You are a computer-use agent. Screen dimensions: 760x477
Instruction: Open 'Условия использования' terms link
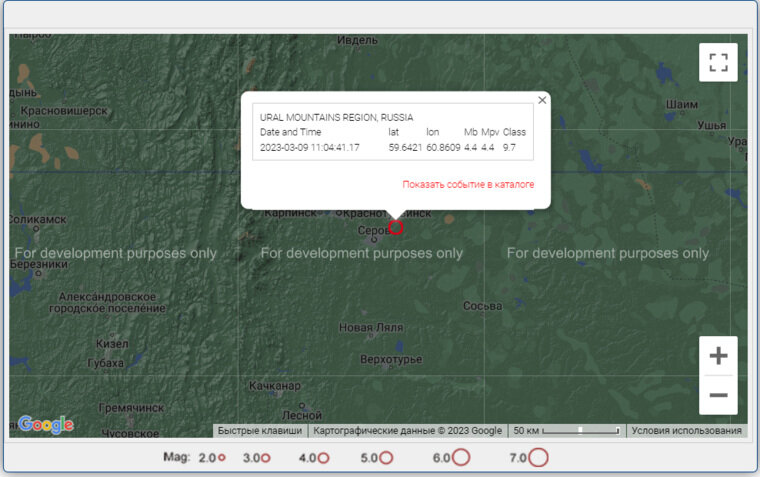click(x=686, y=430)
